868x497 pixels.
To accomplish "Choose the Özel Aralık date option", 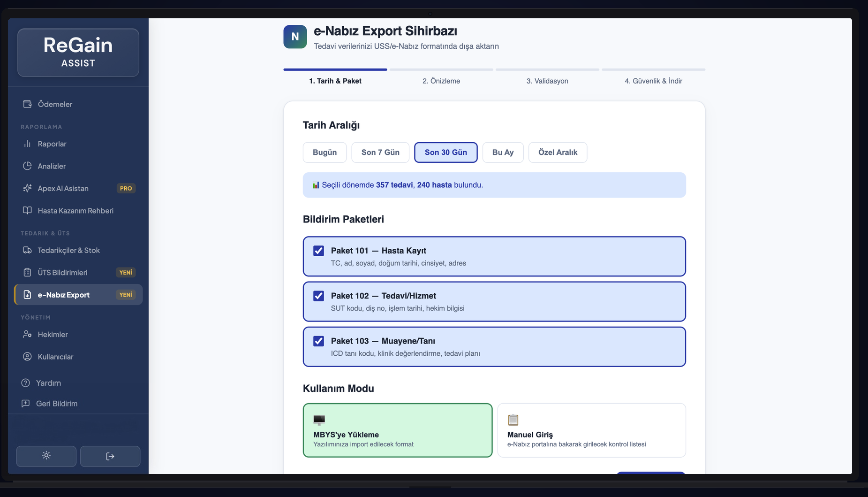I will [558, 153].
